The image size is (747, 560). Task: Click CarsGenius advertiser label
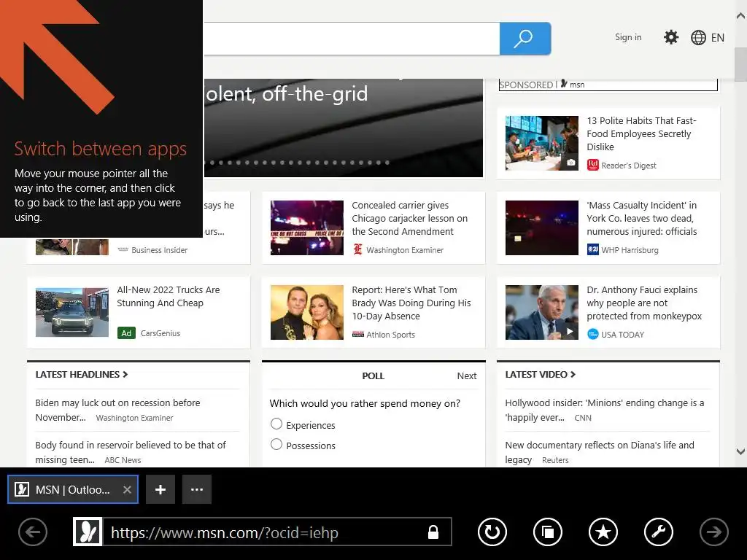point(160,332)
